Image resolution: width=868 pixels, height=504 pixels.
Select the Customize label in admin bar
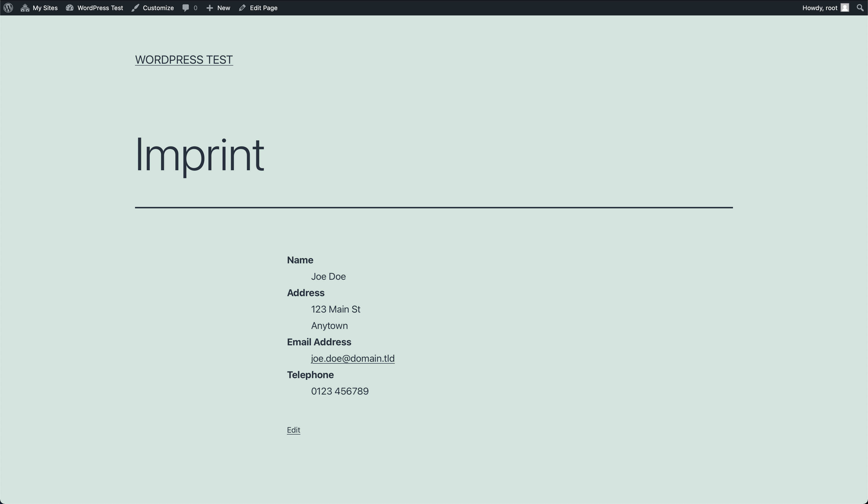point(158,8)
